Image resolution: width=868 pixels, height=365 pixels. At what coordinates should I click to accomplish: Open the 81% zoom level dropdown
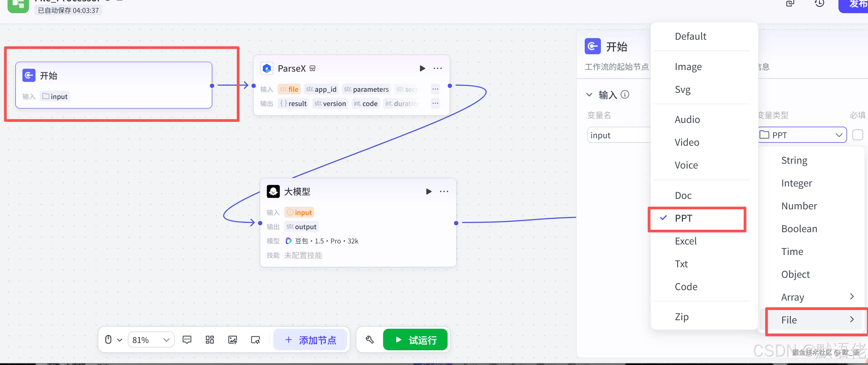(151, 340)
